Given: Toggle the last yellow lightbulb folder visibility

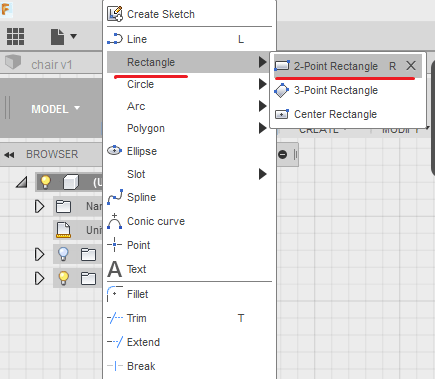Looking at the screenshot, I should point(63,278).
